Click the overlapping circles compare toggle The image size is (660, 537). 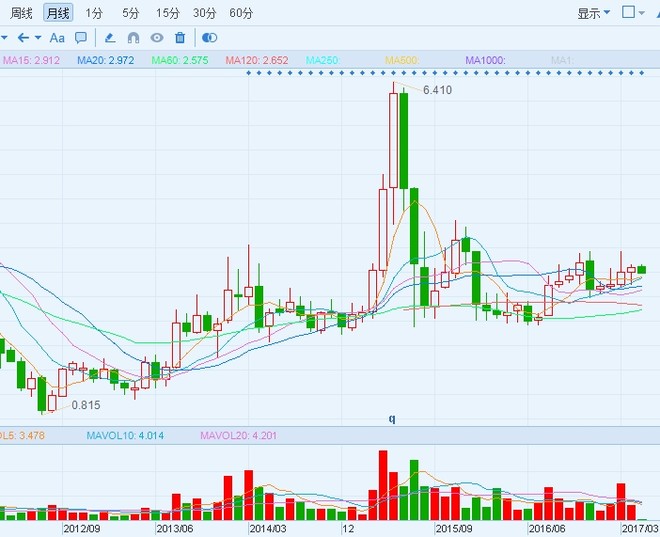pyautogui.click(x=210, y=38)
